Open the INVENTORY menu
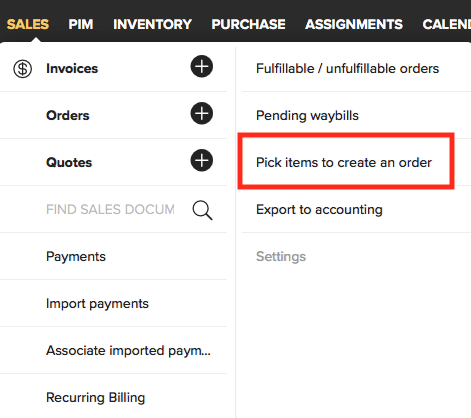Image resolution: width=471 pixels, height=418 pixels. coord(152,24)
